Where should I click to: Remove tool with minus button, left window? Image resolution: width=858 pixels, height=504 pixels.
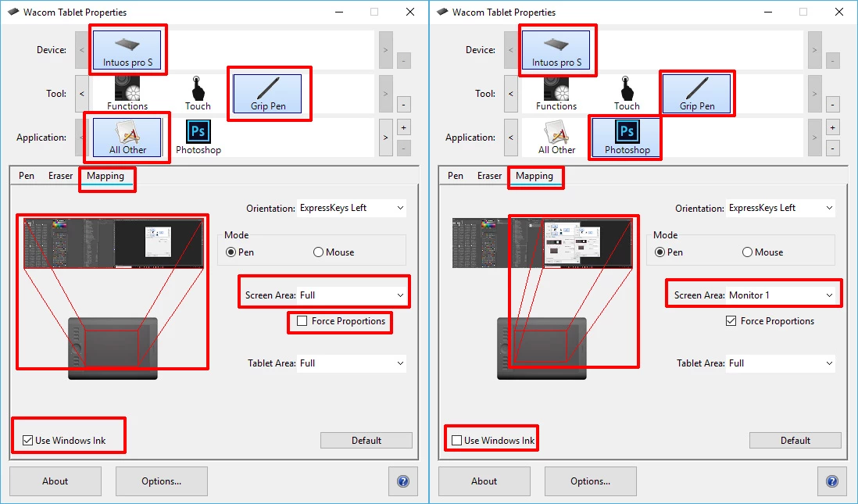coord(403,105)
